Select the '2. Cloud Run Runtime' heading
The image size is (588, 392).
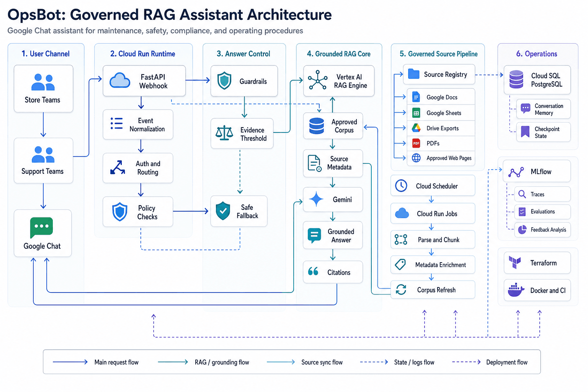143,54
